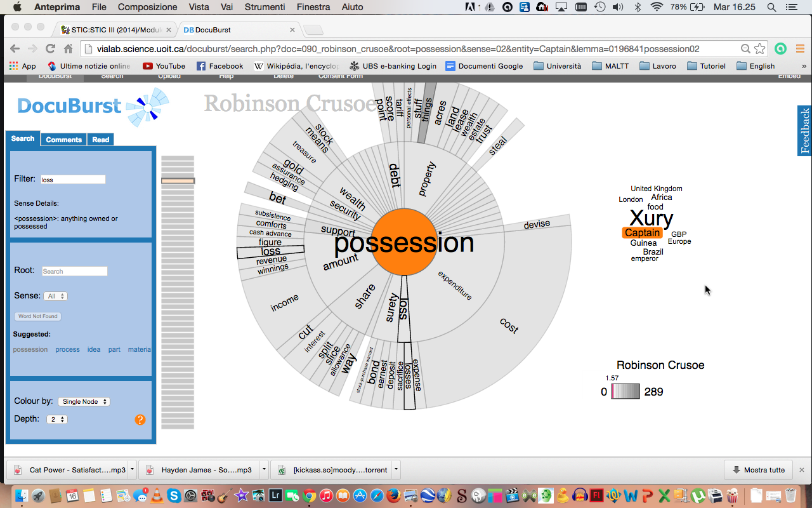Click the suggested word 'idea'
Viewport: 812px width, 508px height.
click(x=94, y=349)
